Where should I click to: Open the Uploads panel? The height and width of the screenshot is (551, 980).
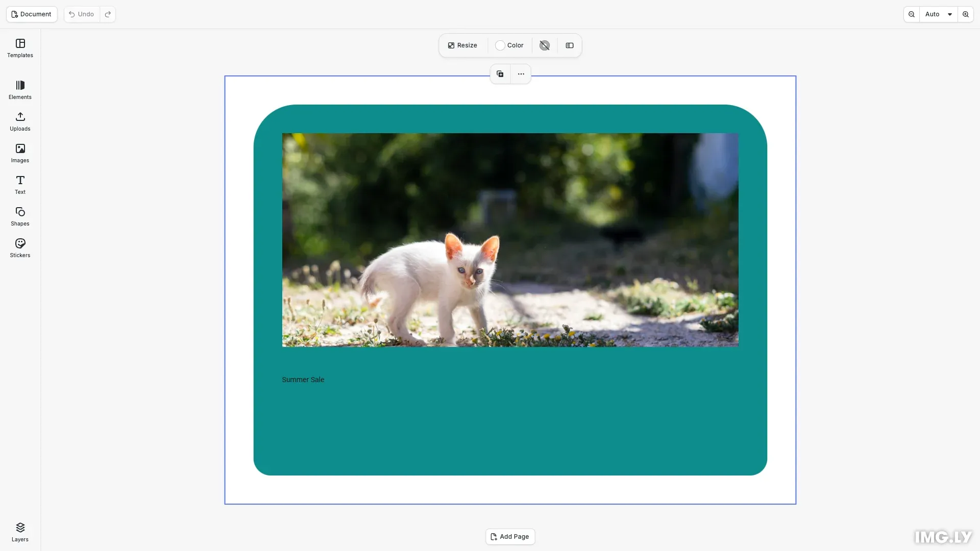pyautogui.click(x=20, y=121)
